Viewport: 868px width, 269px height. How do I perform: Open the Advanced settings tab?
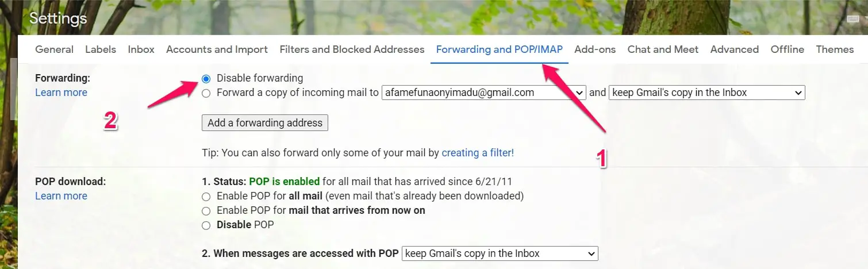734,49
